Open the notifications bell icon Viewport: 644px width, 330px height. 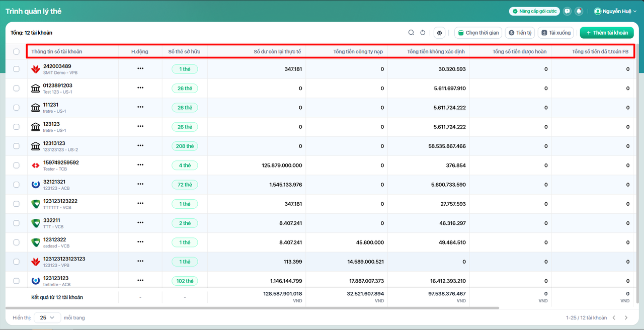pyautogui.click(x=579, y=11)
